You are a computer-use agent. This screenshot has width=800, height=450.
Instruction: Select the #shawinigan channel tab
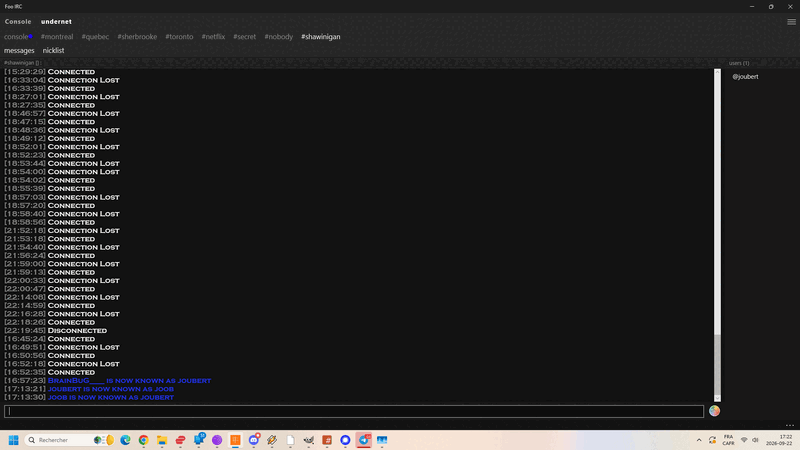320,37
